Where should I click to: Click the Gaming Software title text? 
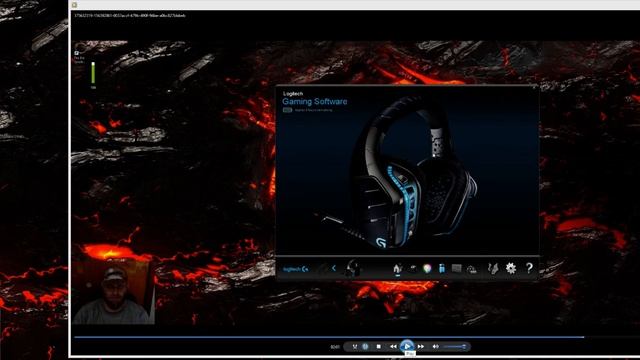(x=314, y=102)
